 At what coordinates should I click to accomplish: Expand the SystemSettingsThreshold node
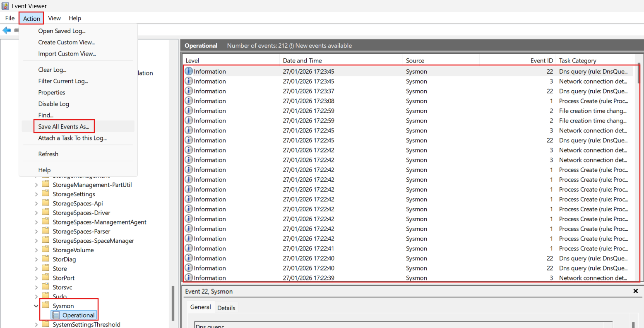(x=36, y=325)
